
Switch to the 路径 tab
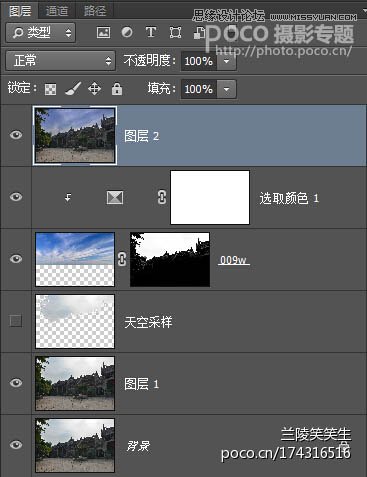[95, 11]
